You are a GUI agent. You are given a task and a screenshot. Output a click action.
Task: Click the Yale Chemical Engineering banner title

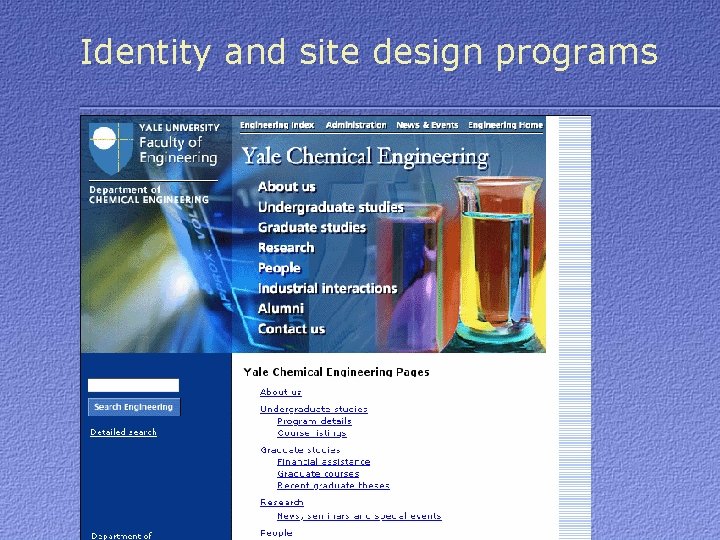point(365,156)
